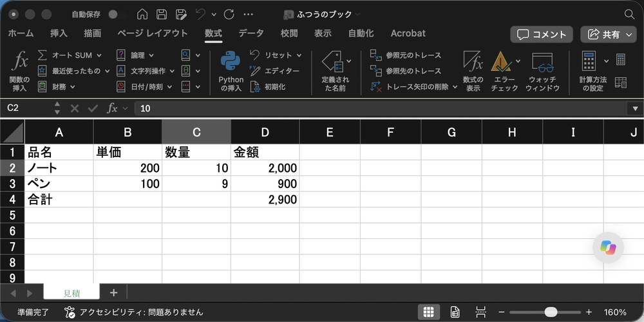The height and width of the screenshot is (322, 644).
Task: Expand the trace arrows removal dropdown
Action: 455,87
